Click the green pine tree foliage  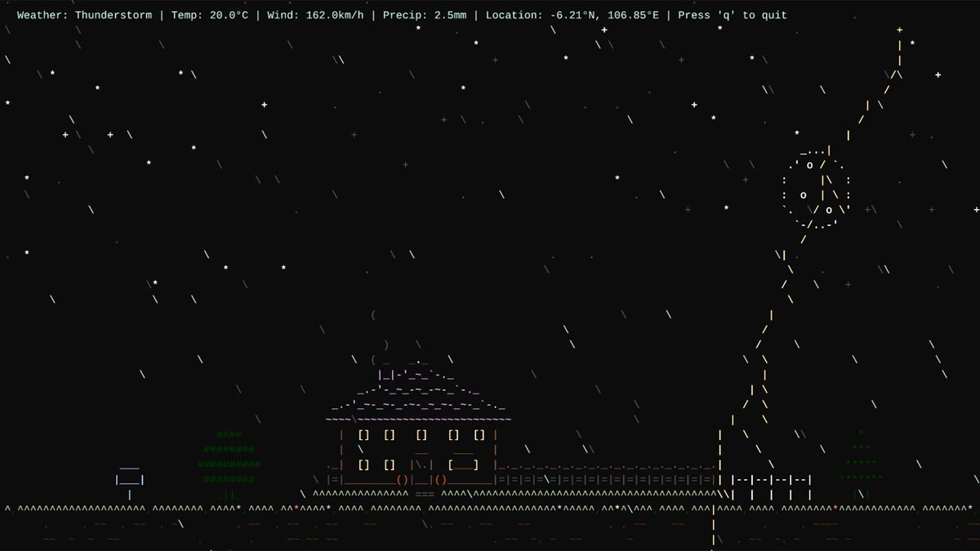pos(229,457)
